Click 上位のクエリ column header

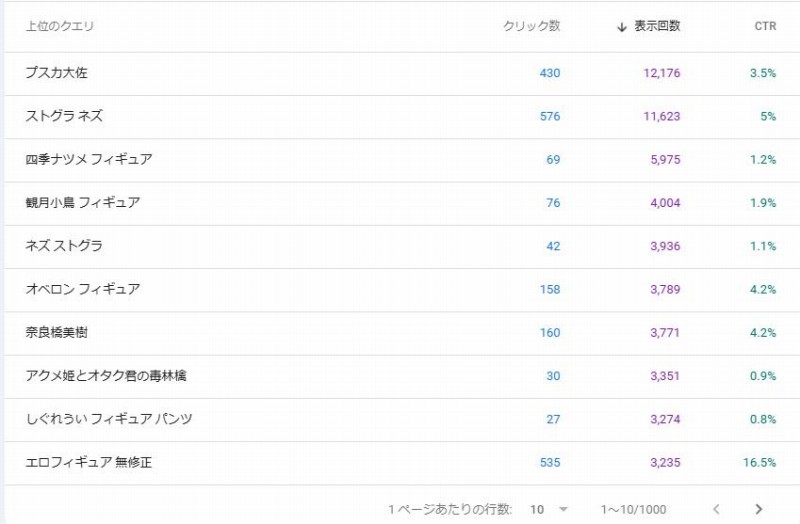60,27
